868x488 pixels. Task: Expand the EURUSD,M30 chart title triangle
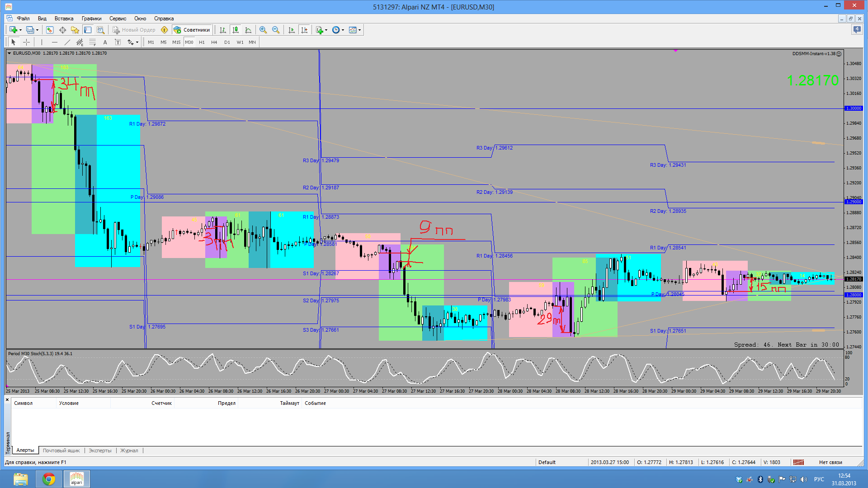click(x=9, y=53)
